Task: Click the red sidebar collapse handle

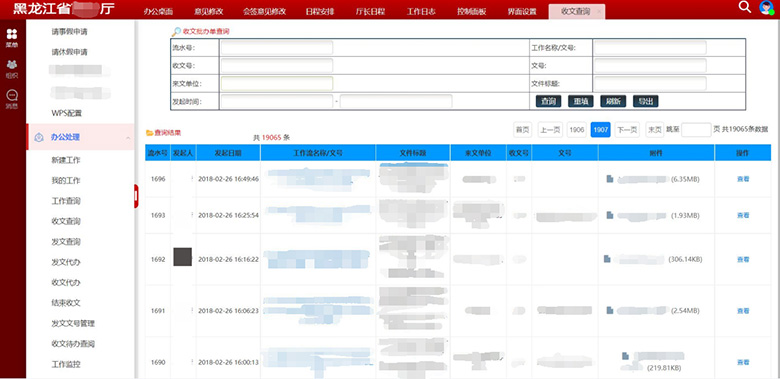Action: [136, 196]
